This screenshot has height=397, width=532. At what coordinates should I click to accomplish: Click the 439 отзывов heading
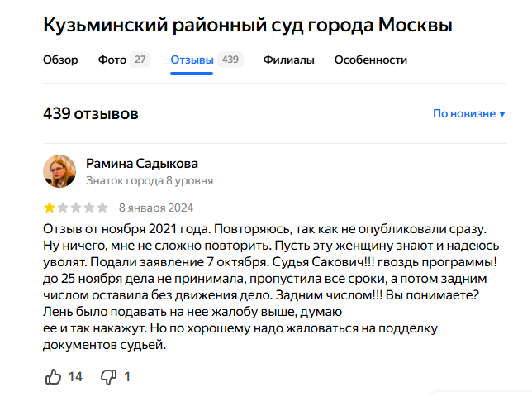tap(91, 113)
